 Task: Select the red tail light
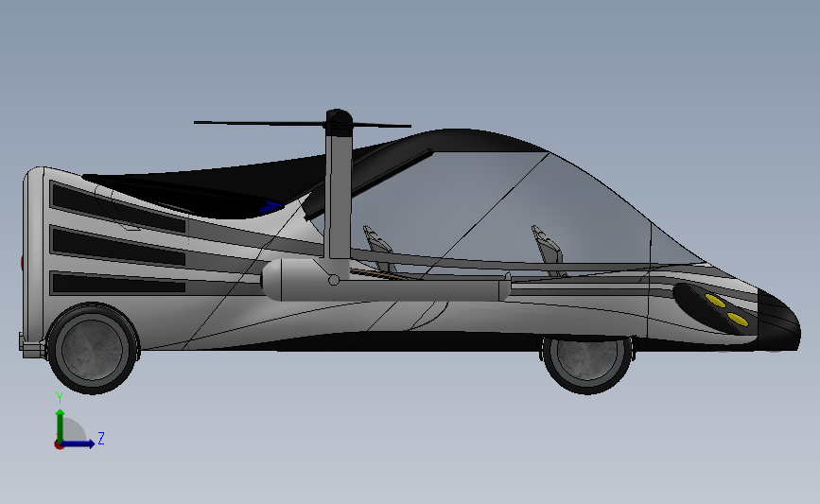coord(23,263)
